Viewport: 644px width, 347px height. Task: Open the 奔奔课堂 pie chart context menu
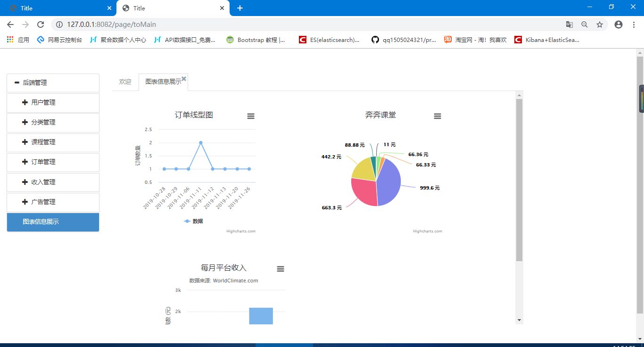438,116
